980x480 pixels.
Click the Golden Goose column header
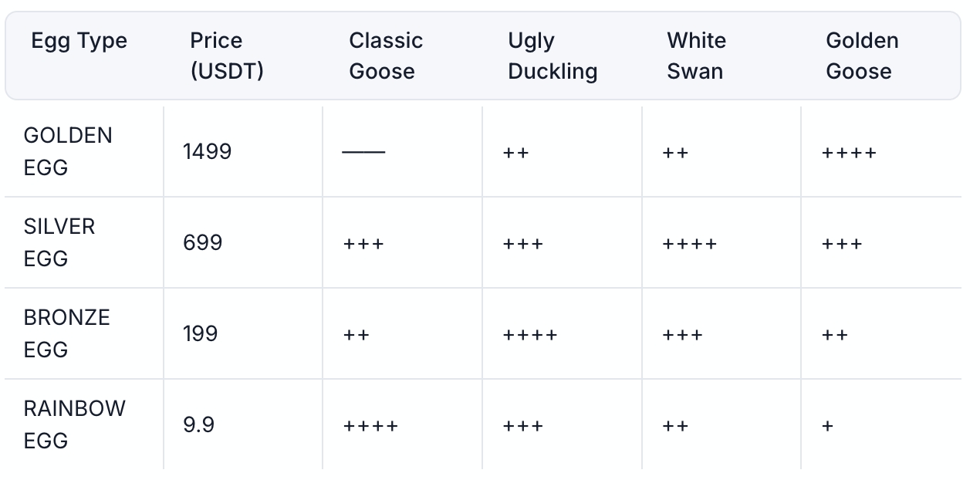[862, 56]
